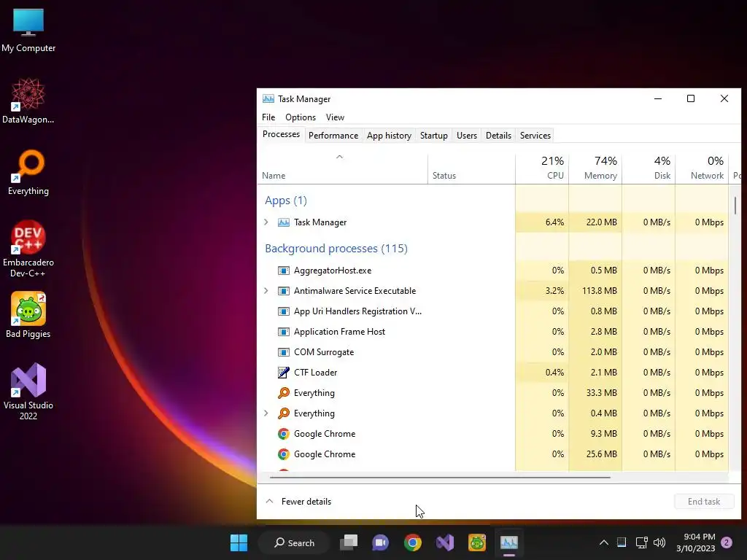Switch to the Services tab
The image size is (747, 560).
click(535, 135)
